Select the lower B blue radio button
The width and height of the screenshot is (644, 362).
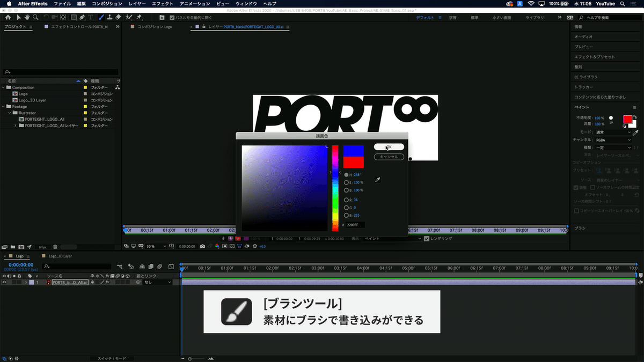click(x=347, y=215)
